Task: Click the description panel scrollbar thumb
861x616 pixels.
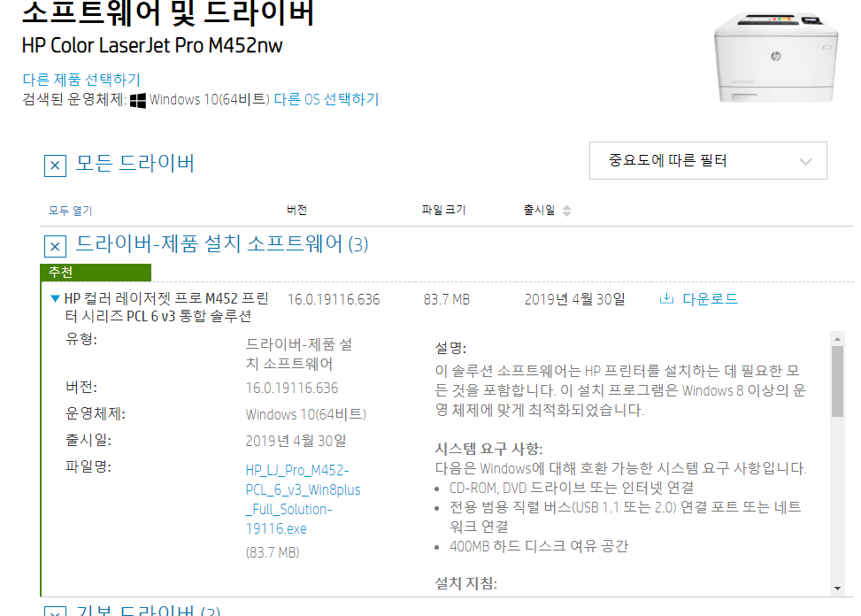Action: [837, 381]
